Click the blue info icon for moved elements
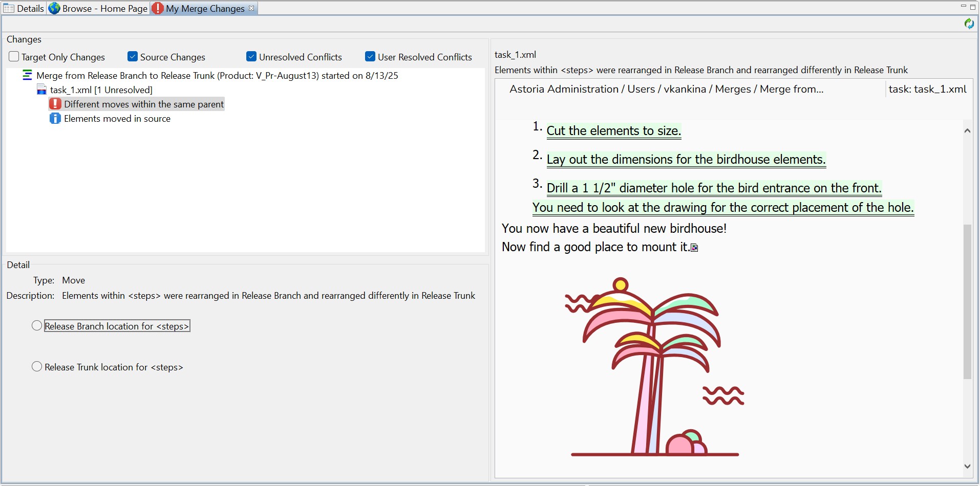This screenshot has height=486, width=980. 55,119
